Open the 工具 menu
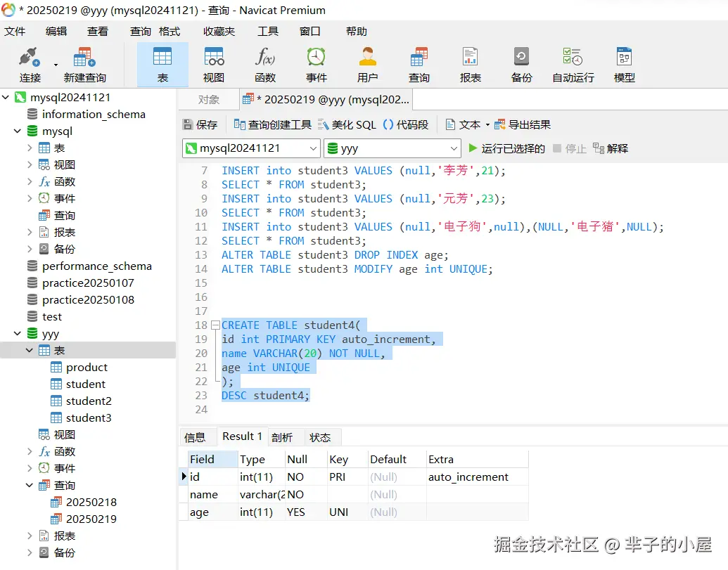 click(268, 31)
